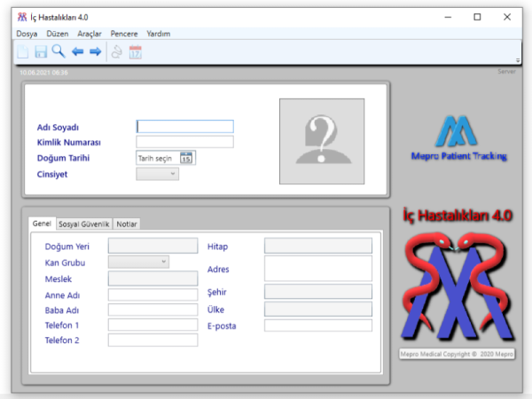Image resolution: width=532 pixels, height=399 pixels.
Task: Open the Araçlar menu
Action: tap(90, 34)
